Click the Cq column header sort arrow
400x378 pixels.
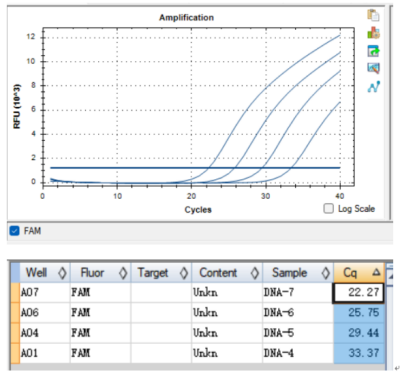click(376, 272)
